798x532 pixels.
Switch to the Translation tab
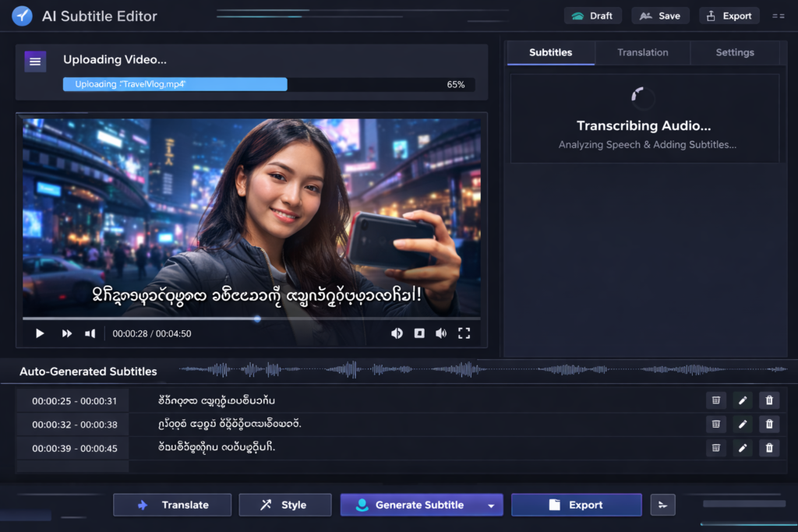click(642, 52)
